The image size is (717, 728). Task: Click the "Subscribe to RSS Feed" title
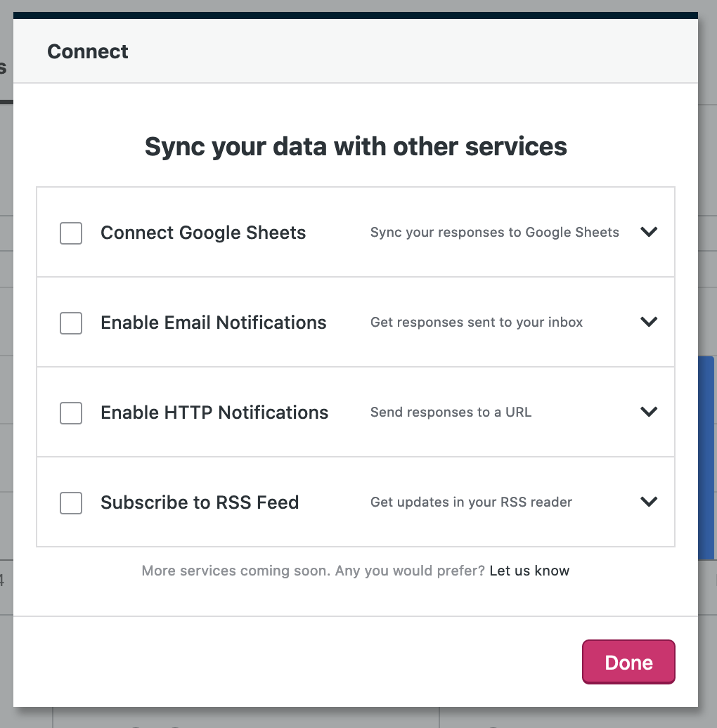tap(200, 502)
